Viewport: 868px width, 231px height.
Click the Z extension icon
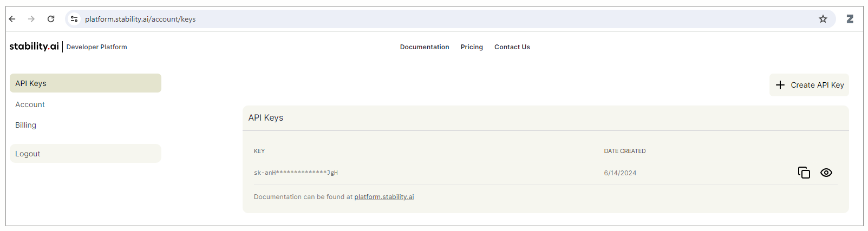pos(850,19)
